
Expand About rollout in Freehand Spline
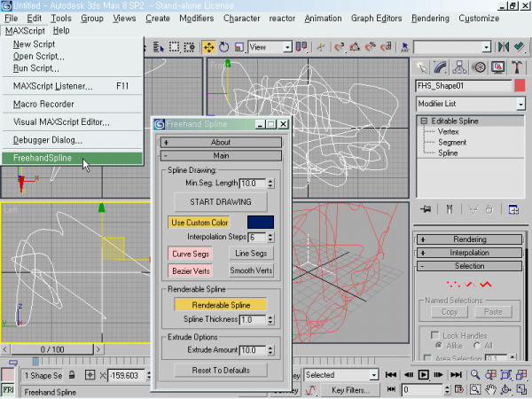221,142
